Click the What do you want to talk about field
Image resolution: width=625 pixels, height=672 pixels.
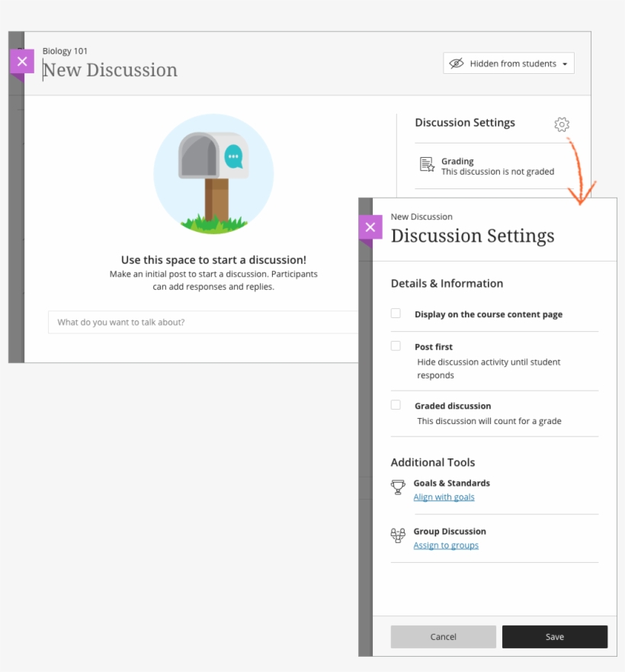pos(202,322)
